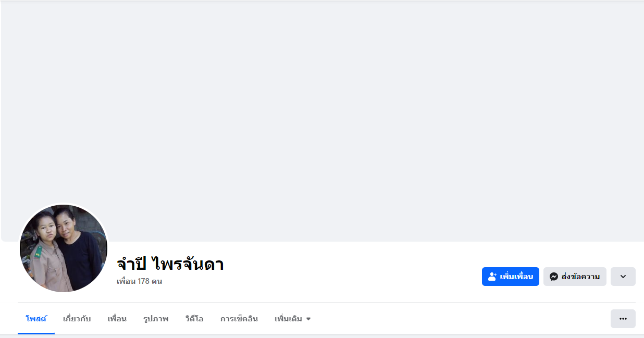Viewport: 644px width, 338px height.
Task: Click the Messenger icon on ส่งข้อความ
Action: (x=554, y=277)
